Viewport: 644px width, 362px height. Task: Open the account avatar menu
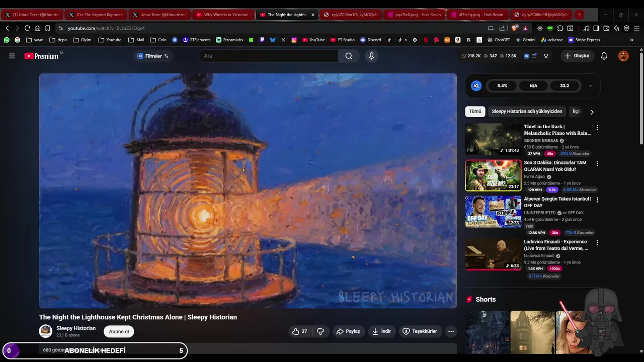coord(623,56)
